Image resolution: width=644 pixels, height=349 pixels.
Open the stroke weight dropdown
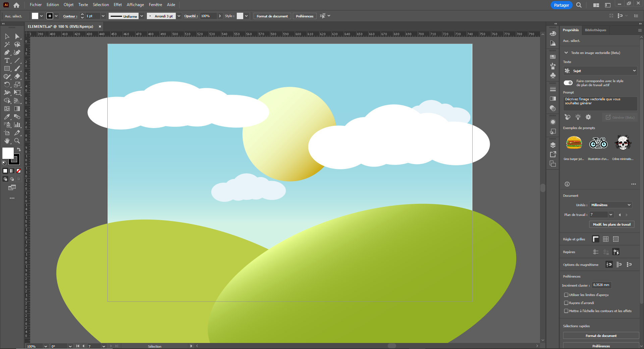103,16
